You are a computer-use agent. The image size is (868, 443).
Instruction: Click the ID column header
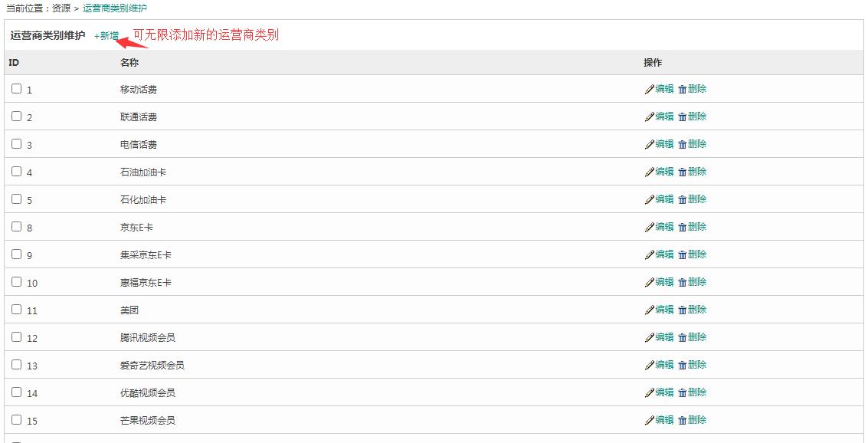14,63
